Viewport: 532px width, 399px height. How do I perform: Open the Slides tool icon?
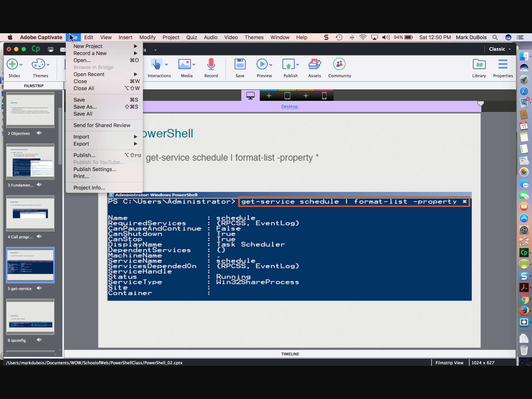click(12, 64)
